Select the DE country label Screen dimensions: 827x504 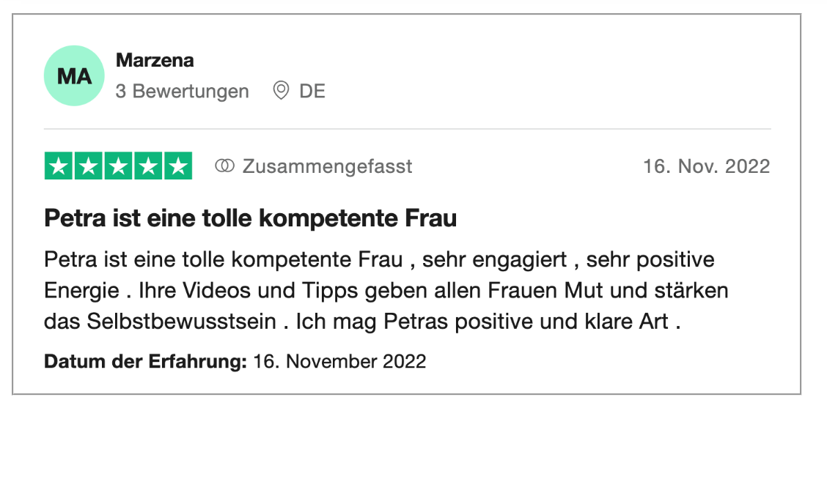[312, 92]
